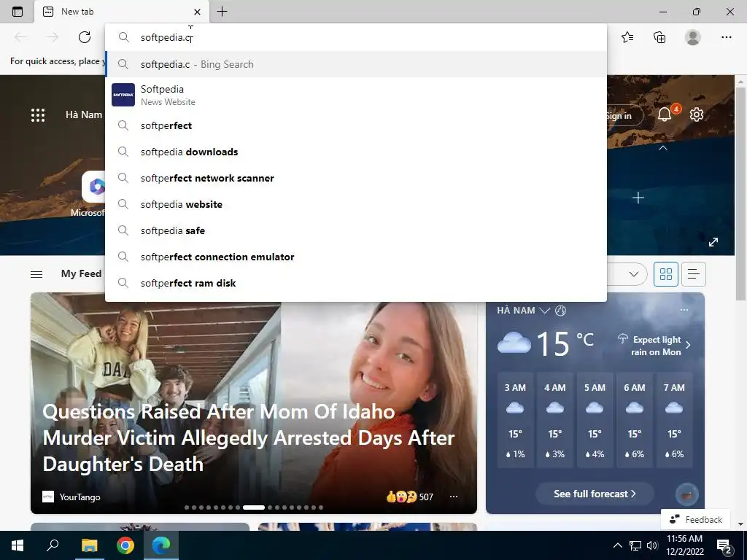Open the Windows Start menu
Image resolution: width=747 pixels, height=560 pixels.
click(x=18, y=545)
